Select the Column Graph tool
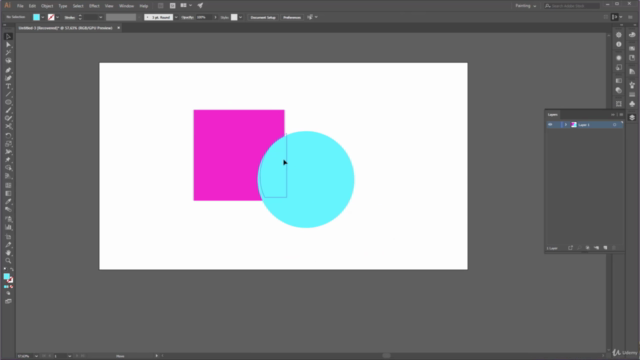This screenshot has height=360, width=640. 8,227
